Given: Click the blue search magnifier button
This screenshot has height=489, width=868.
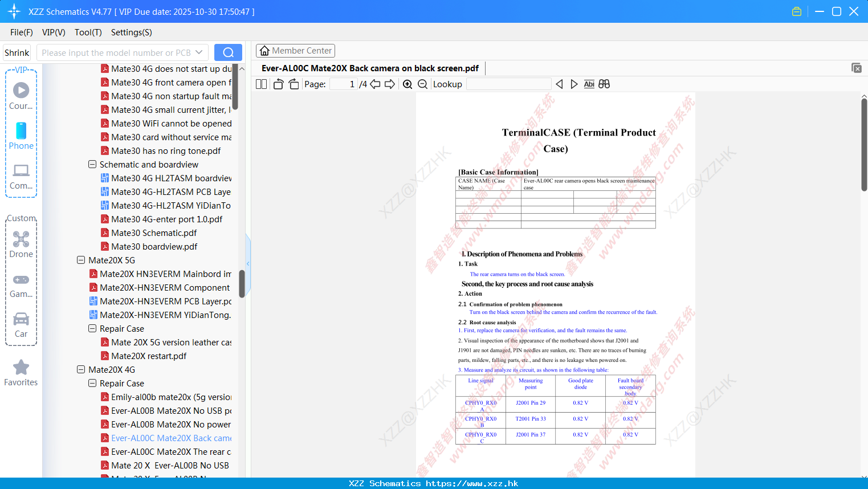Looking at the screenshot, I should coord(228,52).
